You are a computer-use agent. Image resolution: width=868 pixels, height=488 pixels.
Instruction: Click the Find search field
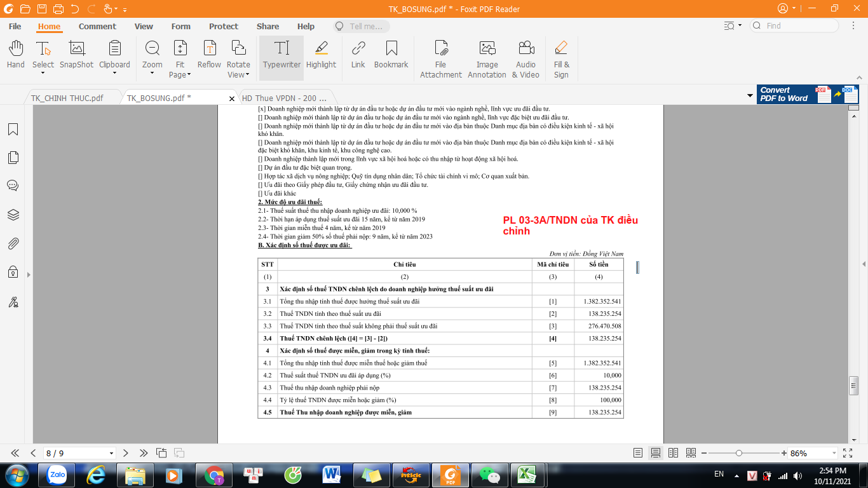pyautogui.click(x=800, y=26)
